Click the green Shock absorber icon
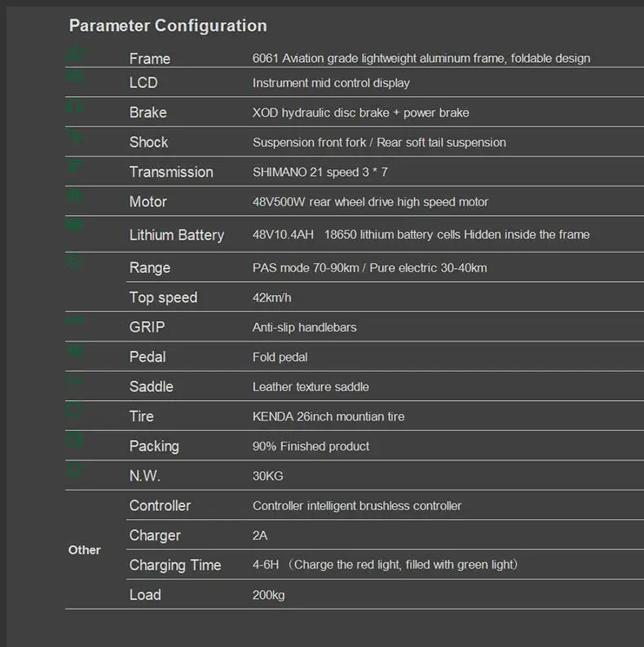The width and height of the screenshot is (644, 647). point(75,136)
